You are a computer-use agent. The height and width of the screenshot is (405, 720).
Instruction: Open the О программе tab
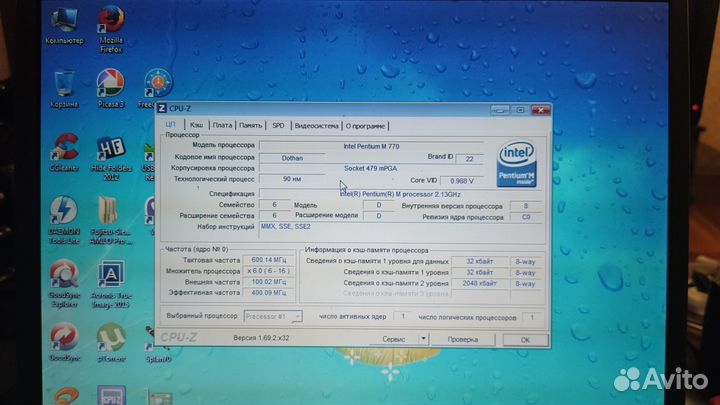(365, 125)
